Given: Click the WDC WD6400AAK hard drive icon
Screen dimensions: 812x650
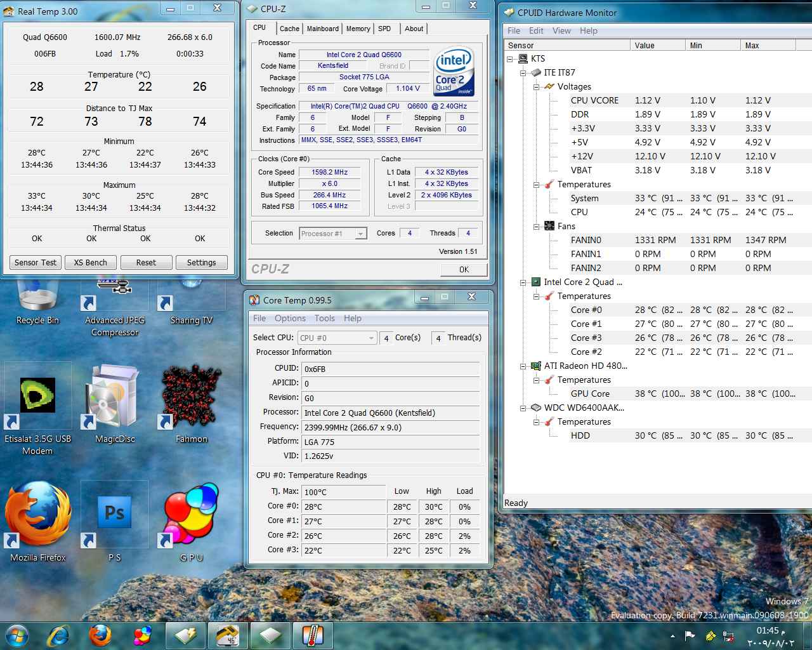Looking at the screenshot, I should [x=536, y=408].
